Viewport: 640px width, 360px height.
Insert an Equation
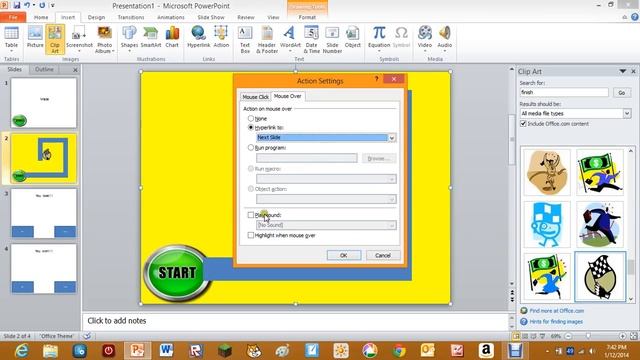point(379,39)
